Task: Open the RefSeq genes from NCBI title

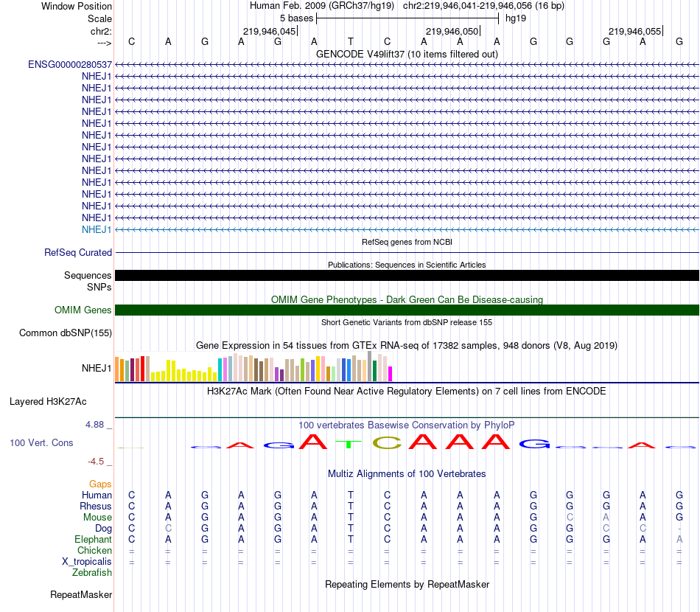Action: pyautogui.click(x=407, y=242)
